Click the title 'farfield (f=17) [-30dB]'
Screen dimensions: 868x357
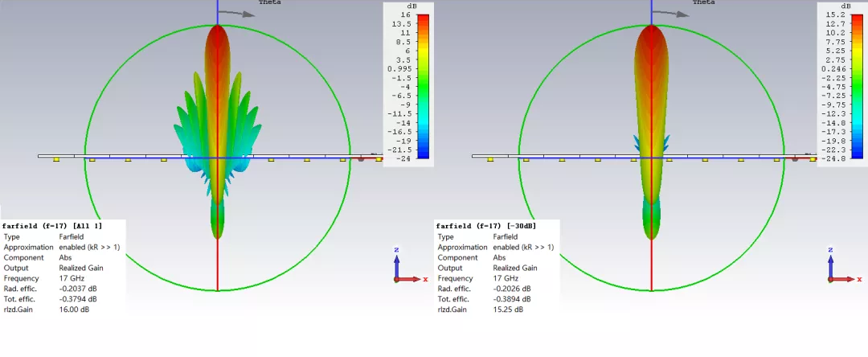pos(486,226)
